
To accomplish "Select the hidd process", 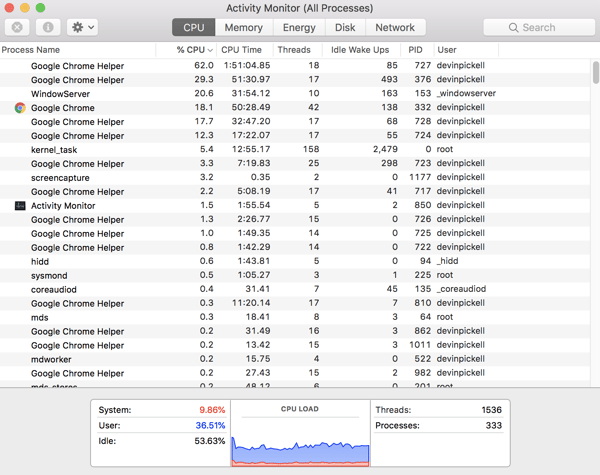I will click(295, 261).
